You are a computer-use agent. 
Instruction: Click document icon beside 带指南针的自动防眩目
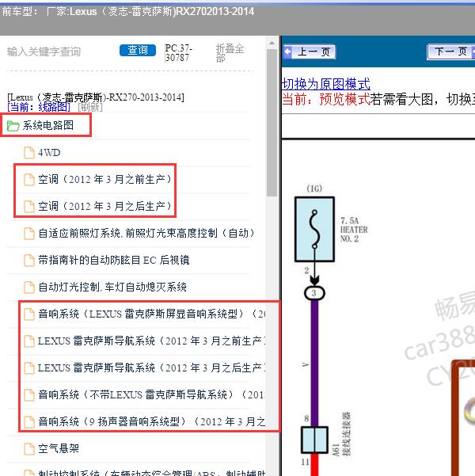pyautogui.click(x=29, y=261)
